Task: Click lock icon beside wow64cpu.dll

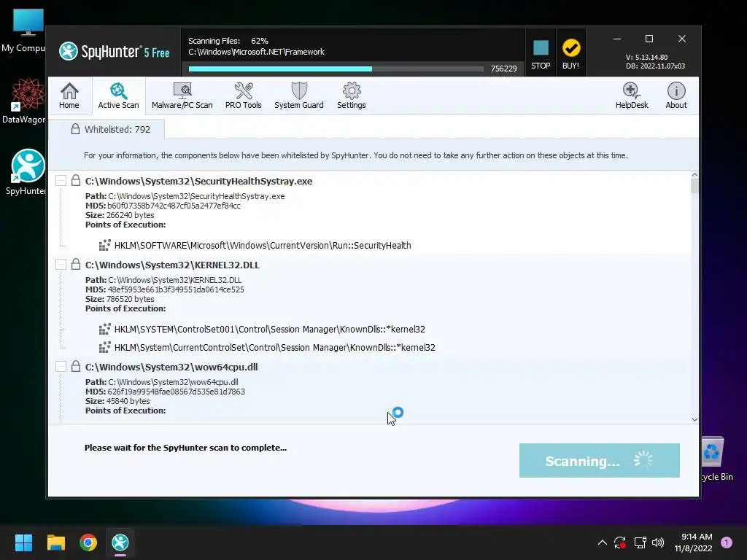Action: tap(76, 366)
